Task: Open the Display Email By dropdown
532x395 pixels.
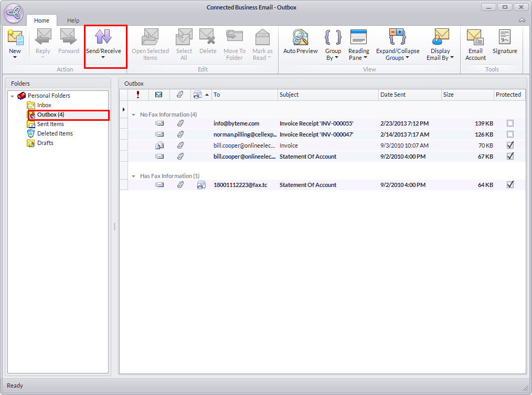Action: coord(440,45)
